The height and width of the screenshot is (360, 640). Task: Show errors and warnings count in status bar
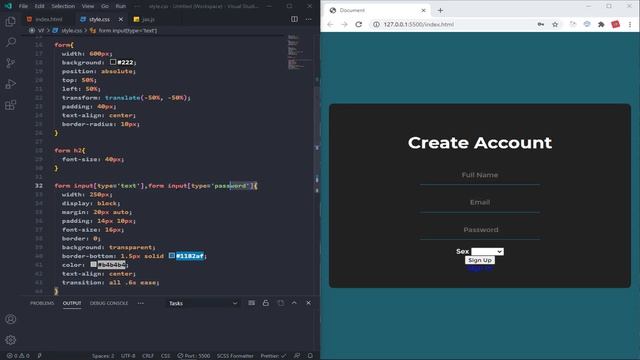point(18,356)
